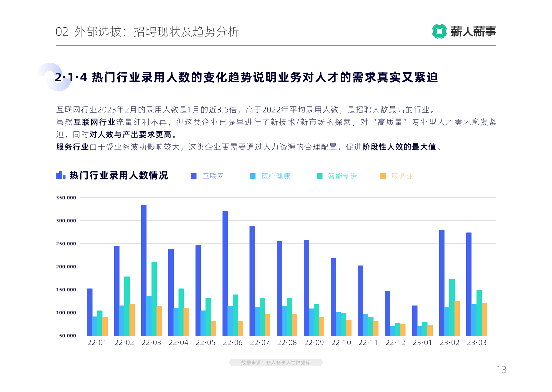Click the 22·11 x-axis label
This screenshot has height=392, width=552.
click(368, 342)
